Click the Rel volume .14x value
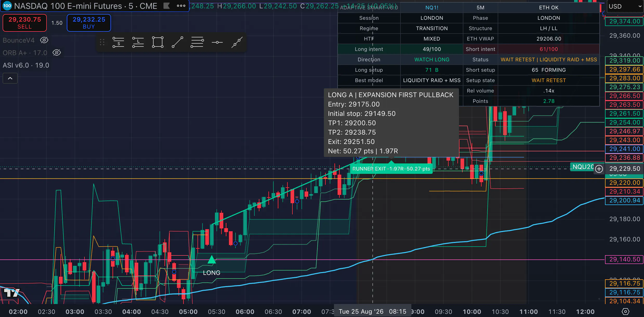Viewport: 644px width, 317px height. (x=549, y=91)
